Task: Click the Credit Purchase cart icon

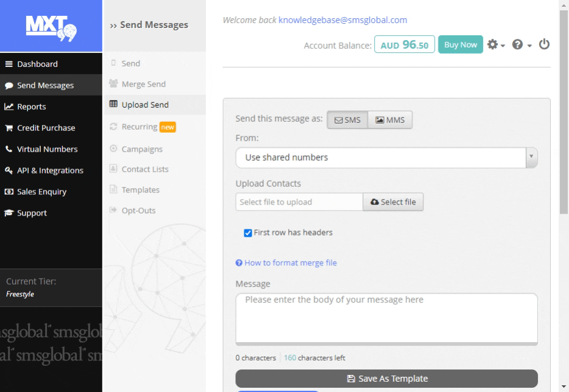Action: pos(9,128)
